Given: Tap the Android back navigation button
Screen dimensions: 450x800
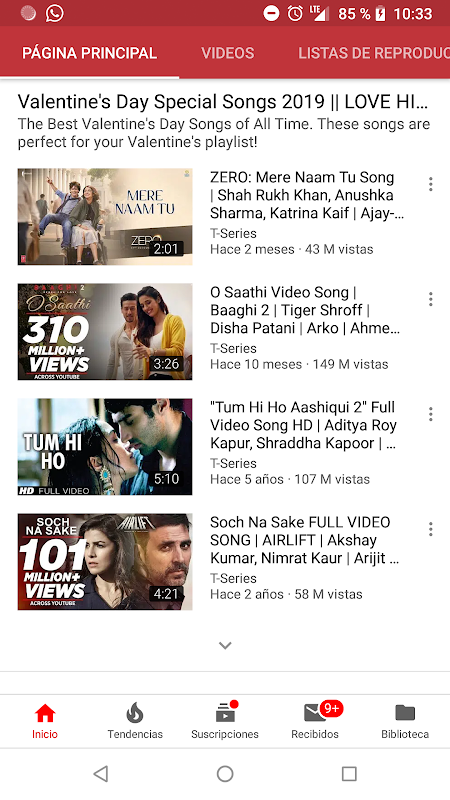Looking at the screenshot, I should 101,774.
